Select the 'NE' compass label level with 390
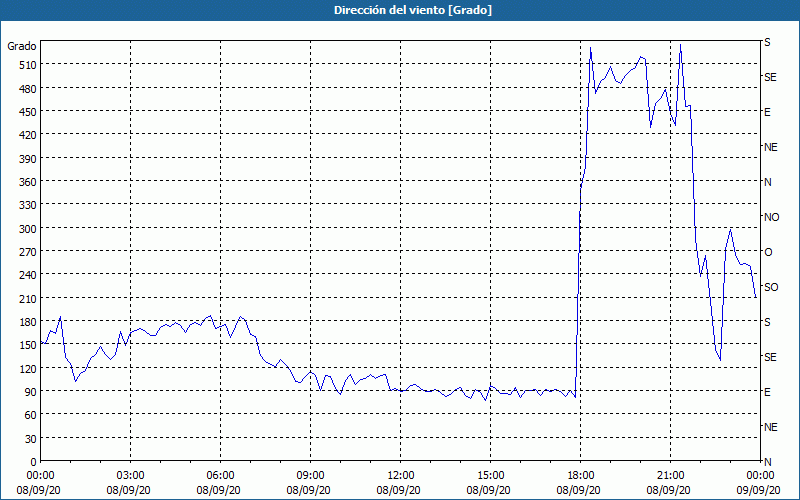 [x=770, y=147]
